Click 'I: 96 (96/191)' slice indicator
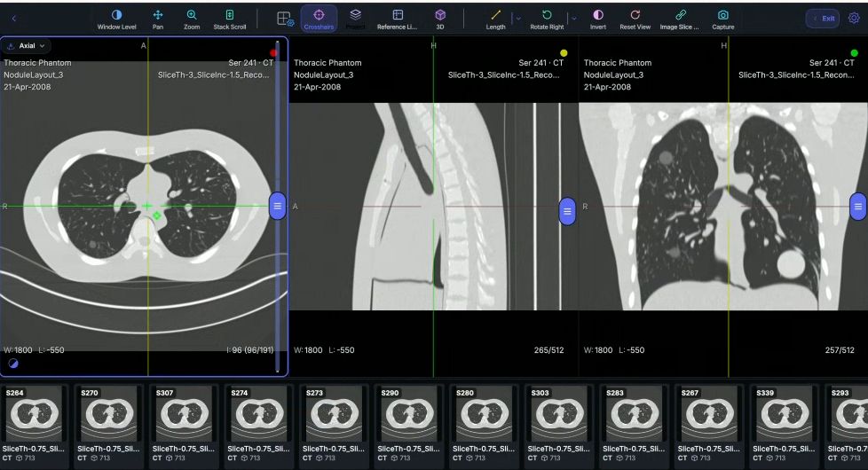Viewport: 868px width, 470px height. tap(250, 350)
